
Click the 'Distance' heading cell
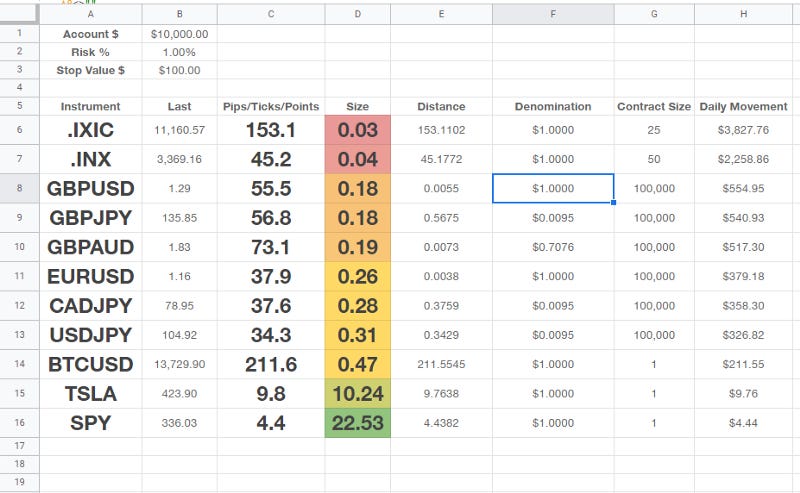tap(441, 107)
